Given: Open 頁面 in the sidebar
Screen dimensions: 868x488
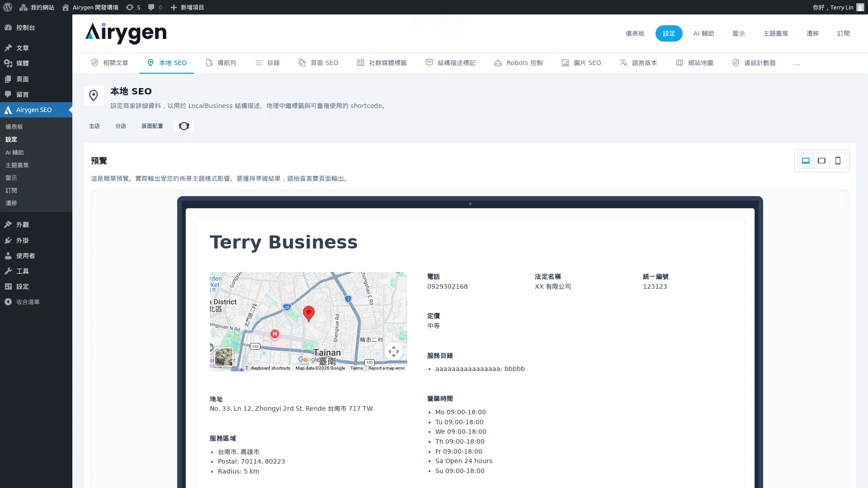Looking at the screenshot, I should (36, 79).
